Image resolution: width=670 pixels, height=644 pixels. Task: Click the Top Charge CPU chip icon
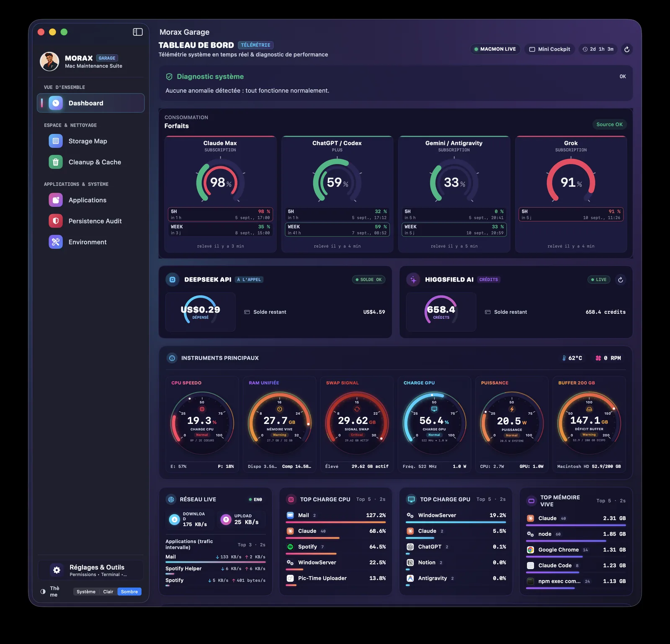pyautogui.click(x=291, y=499)
